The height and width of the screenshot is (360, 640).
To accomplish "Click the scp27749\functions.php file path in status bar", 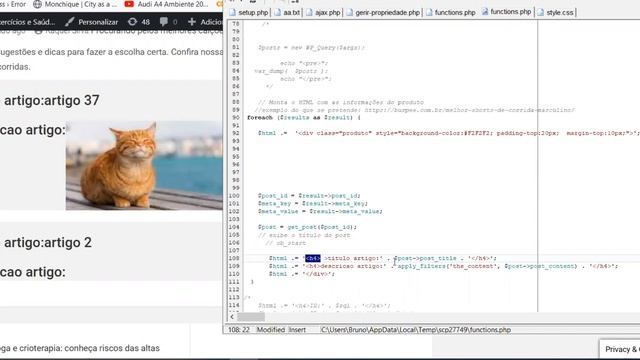I will (416, 330).
